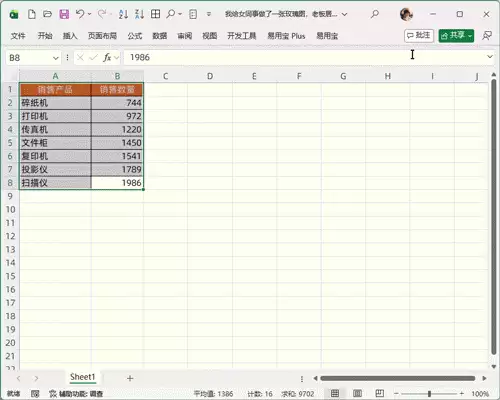
Task: Click the 批注 comments button
Action: click(419, 35)
